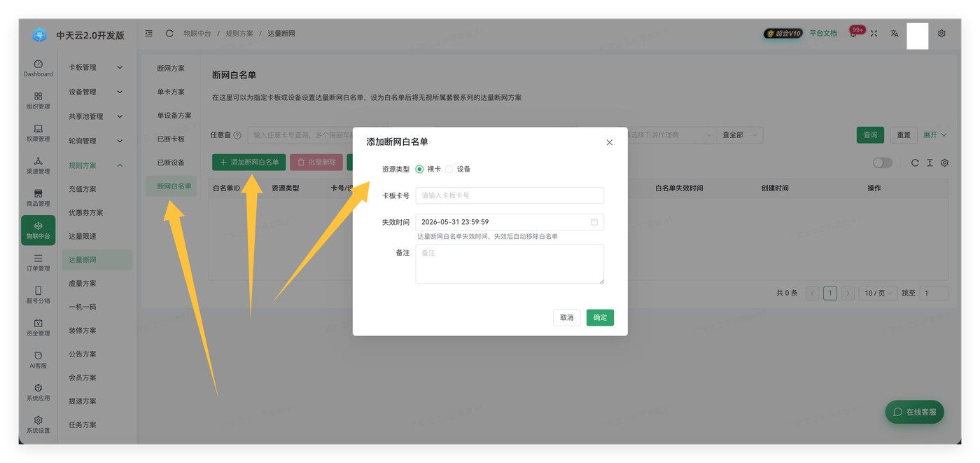Focus the 备注 textarea

coord(510,264)
